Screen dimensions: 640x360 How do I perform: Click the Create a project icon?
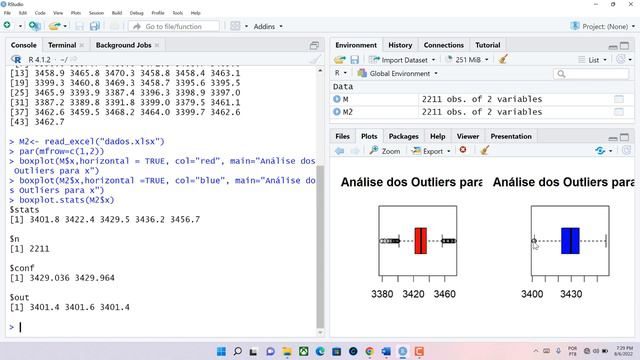click(34, 26)
